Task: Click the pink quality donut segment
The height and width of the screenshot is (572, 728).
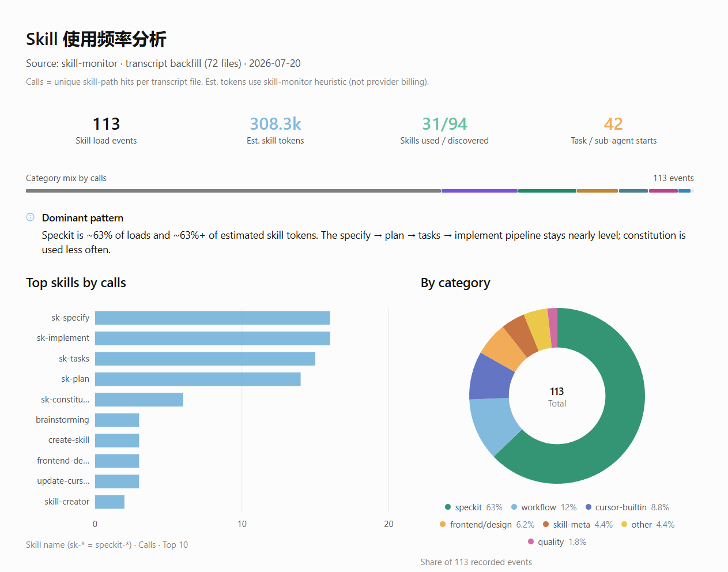Action: pyautogui.click(x=553, y=328)
